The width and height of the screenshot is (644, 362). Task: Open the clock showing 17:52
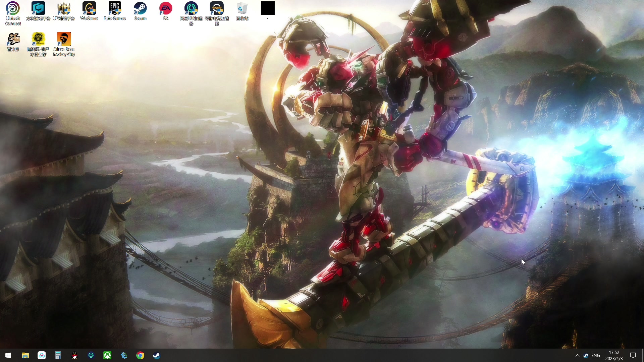(x=614, y=355)
